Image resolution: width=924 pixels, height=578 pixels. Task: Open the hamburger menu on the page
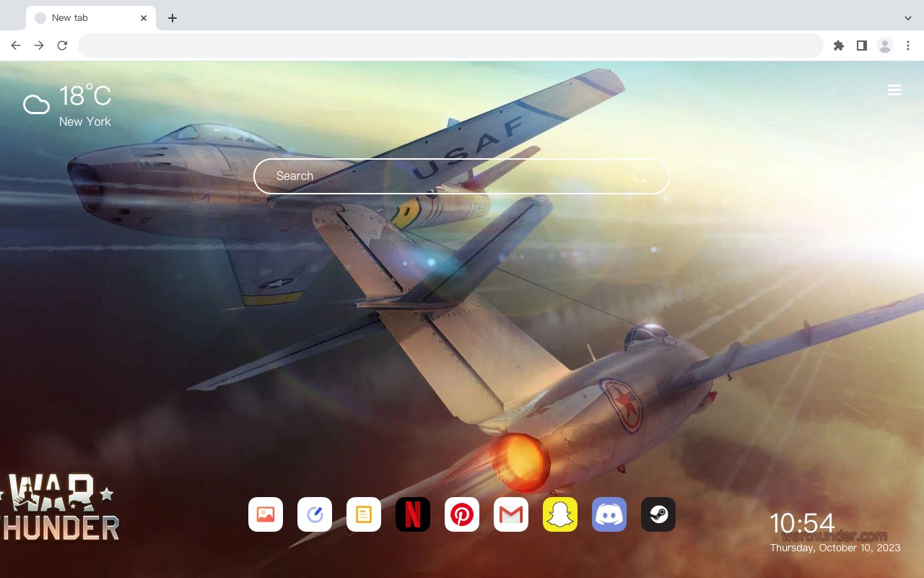894,90
